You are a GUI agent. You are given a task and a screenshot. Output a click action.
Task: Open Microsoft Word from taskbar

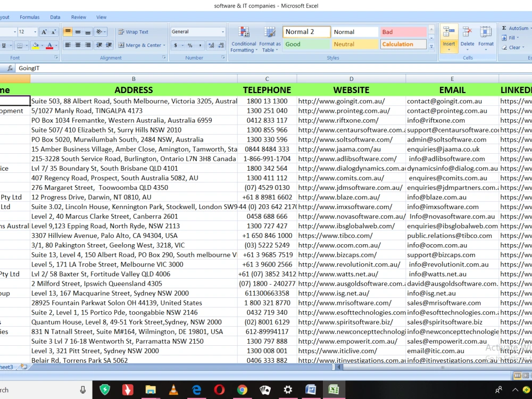tap(311, 390)
